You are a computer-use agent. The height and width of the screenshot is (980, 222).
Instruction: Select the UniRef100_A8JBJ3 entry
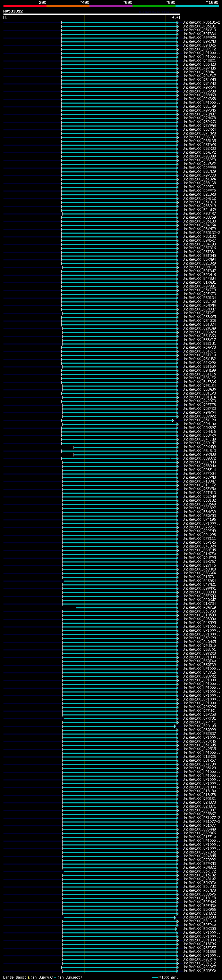[x=199, y=451]
